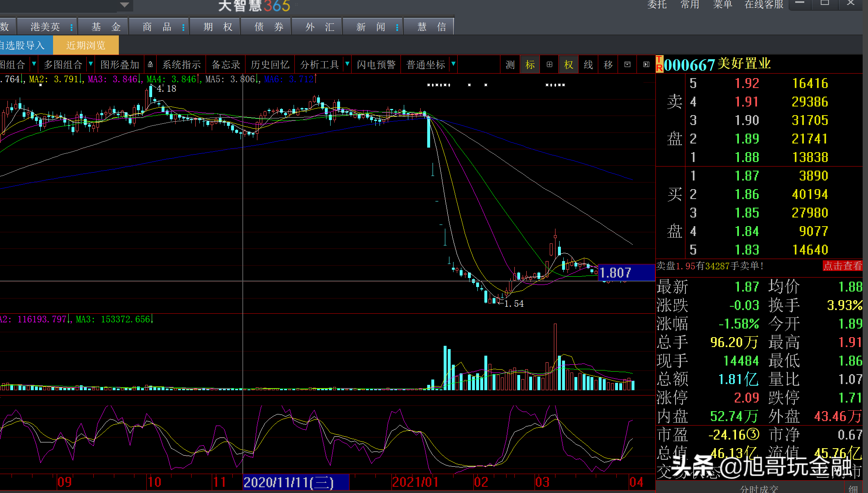
Task: Open the 委托 menu
Action: coord(657,5)
